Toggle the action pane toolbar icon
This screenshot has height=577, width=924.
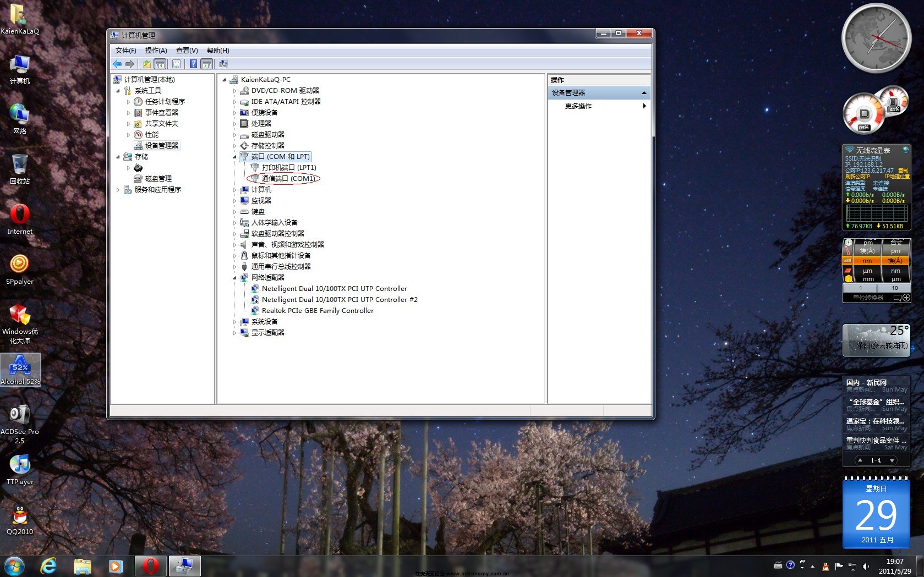[207, 64]
